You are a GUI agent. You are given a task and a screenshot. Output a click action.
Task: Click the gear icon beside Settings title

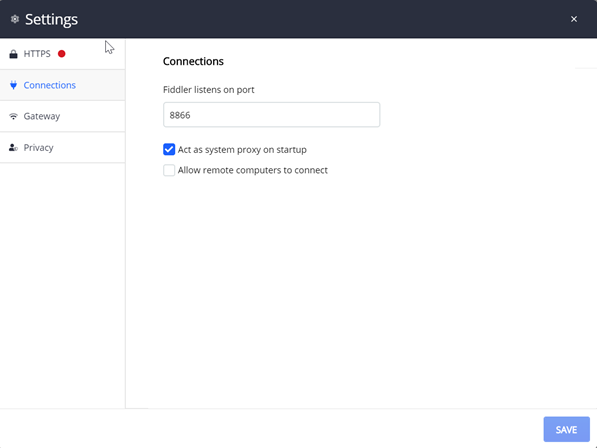point(14,19)
